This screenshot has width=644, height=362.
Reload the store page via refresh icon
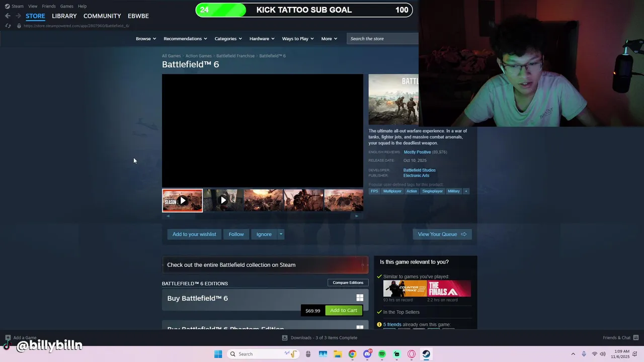pyautogui.click(x=8, y=26)
